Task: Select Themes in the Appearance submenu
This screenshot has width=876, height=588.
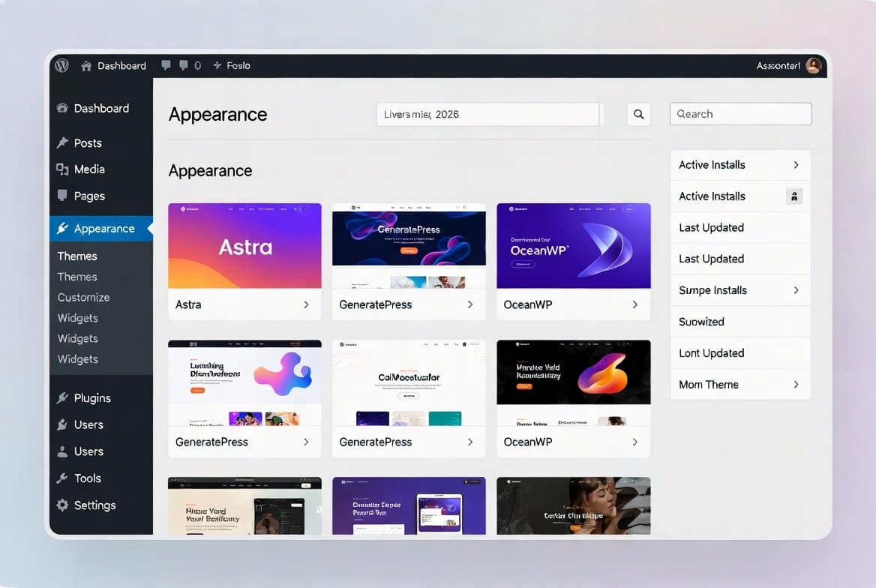Action: point(77,256)
